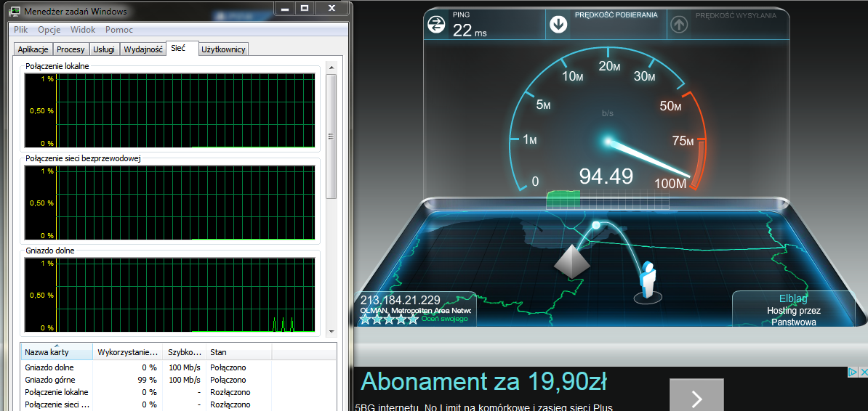Click the scroll down arrow of graphs panel

[331, 331]
